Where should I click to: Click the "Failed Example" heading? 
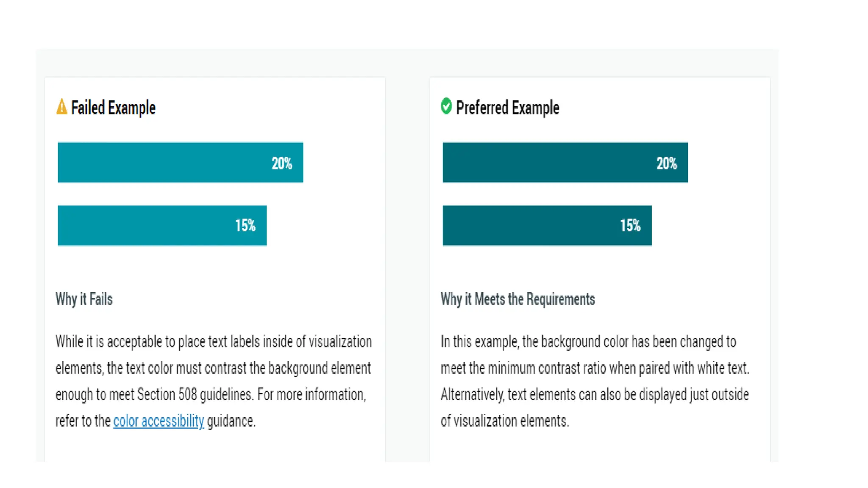click(x=113, y=108)
